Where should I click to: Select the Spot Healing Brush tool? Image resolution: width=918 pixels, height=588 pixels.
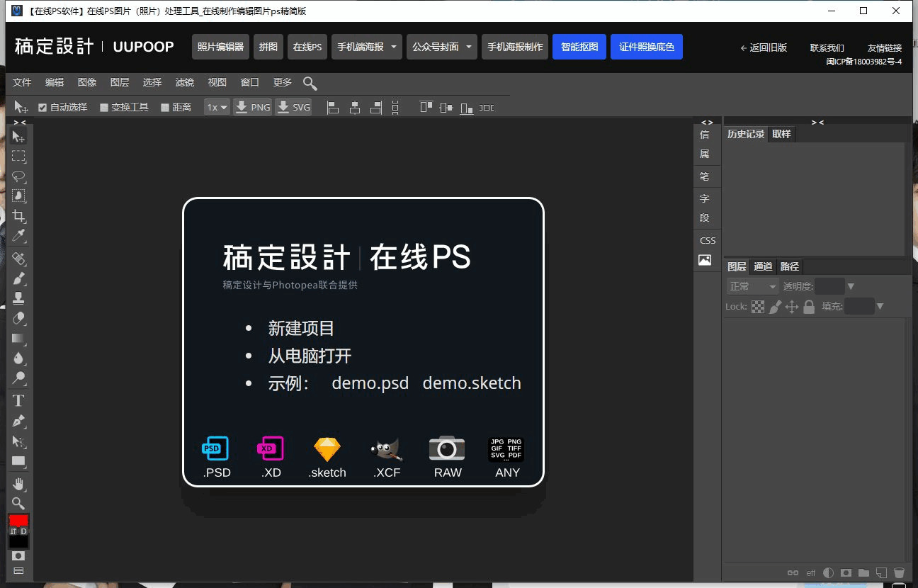point(18,258)
